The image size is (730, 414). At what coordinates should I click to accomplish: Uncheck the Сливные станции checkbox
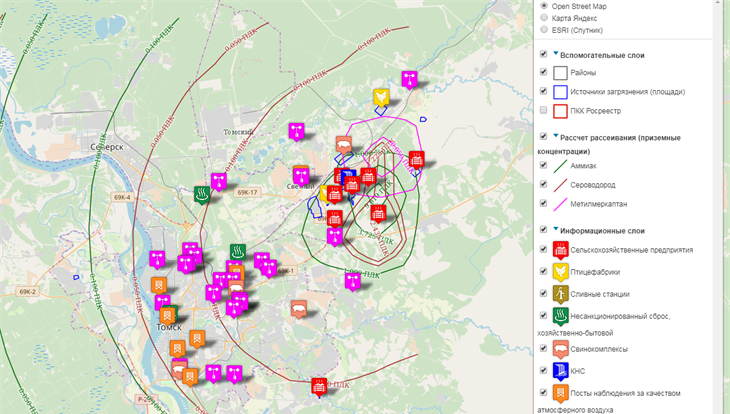tap(543, 293)
